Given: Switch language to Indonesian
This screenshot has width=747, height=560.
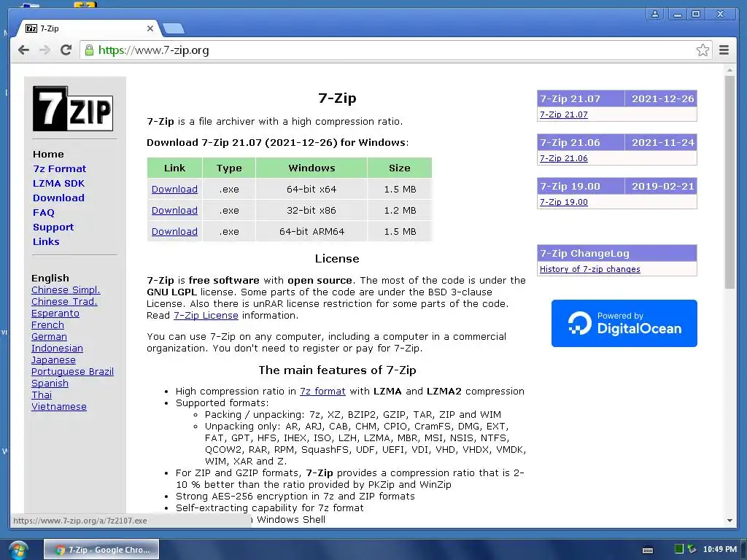Looking at the screenshot, I should click(x=57, y=348).
